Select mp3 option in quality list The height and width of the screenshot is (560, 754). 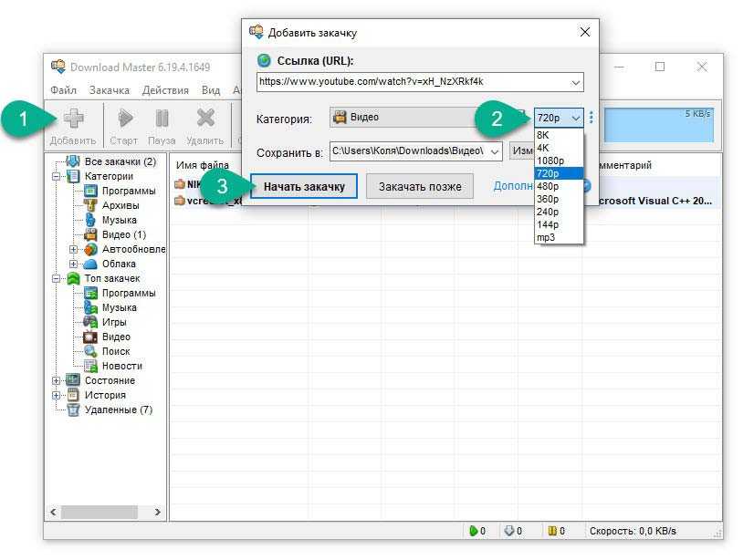pos(546,237)
